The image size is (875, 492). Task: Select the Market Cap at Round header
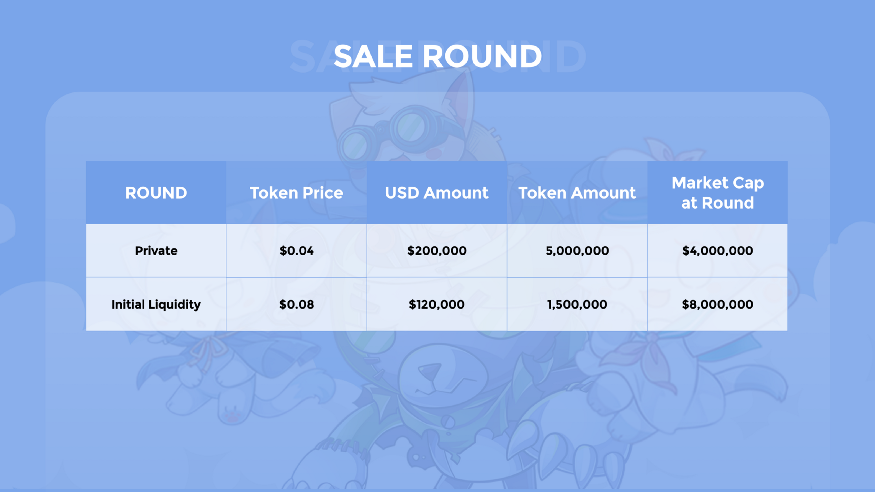coord(718,193)
